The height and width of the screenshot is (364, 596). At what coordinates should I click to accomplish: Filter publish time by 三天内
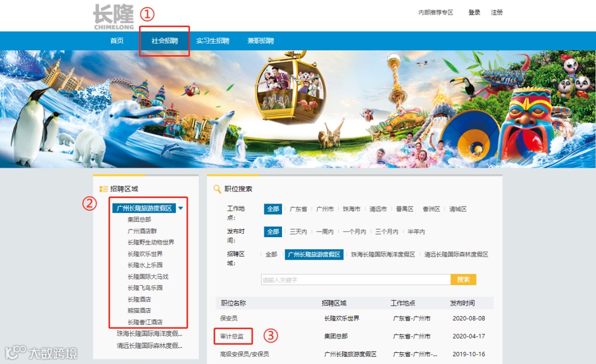coord(299,232)
